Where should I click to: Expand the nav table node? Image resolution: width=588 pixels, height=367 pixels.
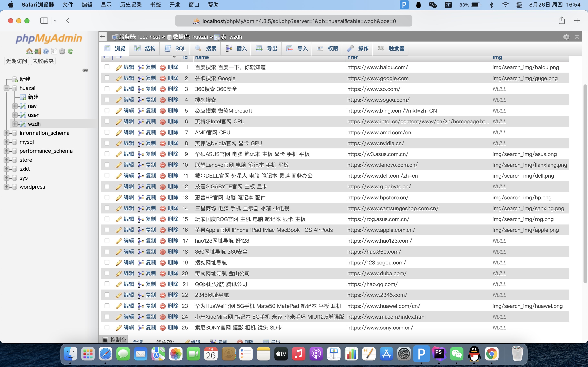[14, 106]
